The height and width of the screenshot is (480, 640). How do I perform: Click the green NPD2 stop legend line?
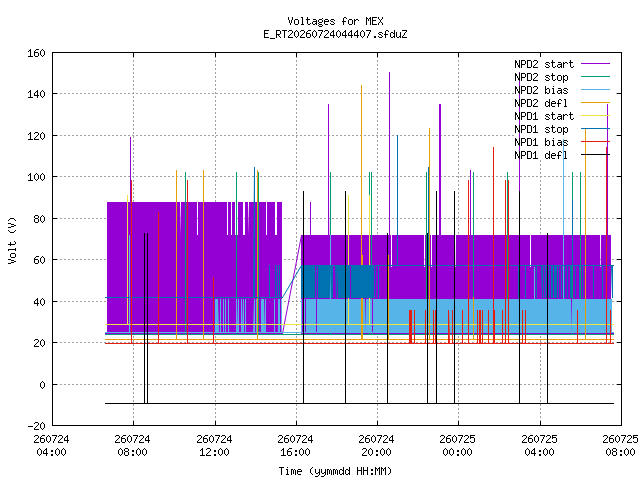595,77
